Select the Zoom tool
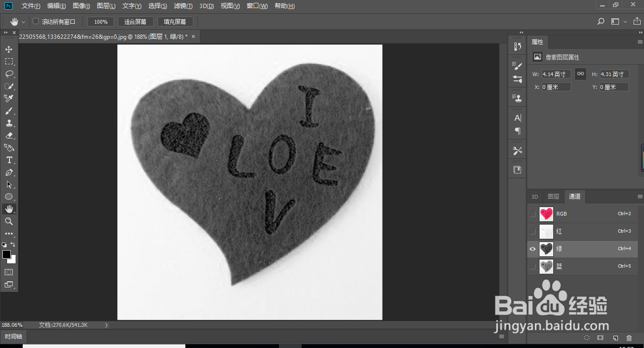 pos(9,221)
